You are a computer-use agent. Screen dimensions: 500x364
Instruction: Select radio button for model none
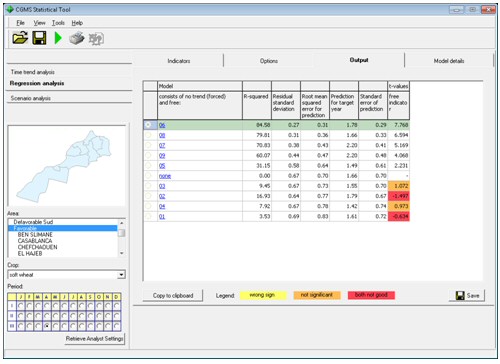point(148,176)
